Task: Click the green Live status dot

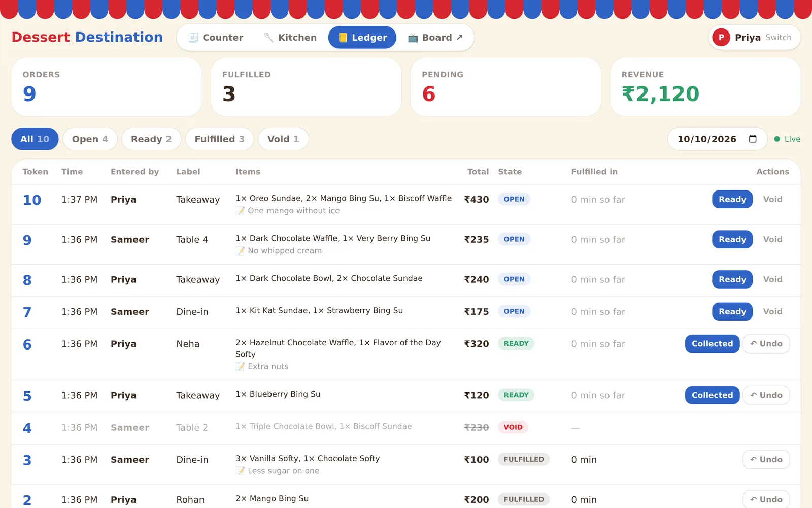Action: (x=777, y=139)
